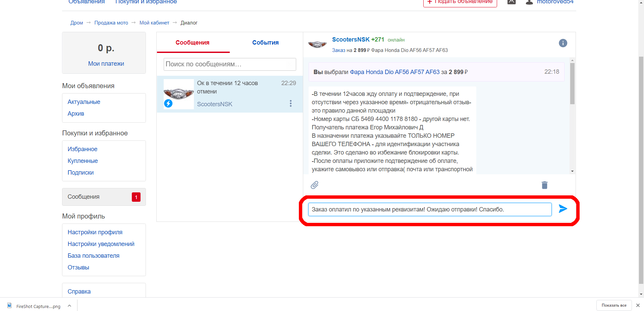Focus the Поиск по сообщениям search field
Image resolution: width=644 pixels, height=311 pixels.
[230, 64]
